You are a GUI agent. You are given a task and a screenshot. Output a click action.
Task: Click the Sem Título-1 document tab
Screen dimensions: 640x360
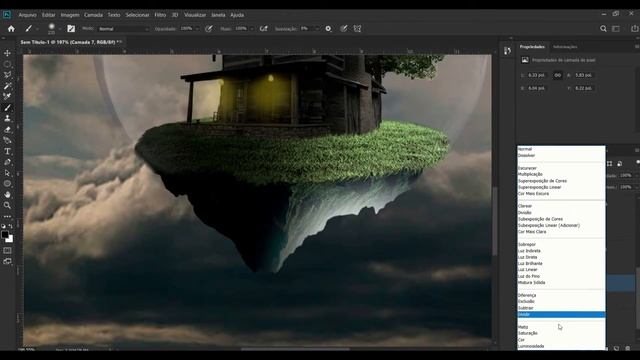(71, 42)
